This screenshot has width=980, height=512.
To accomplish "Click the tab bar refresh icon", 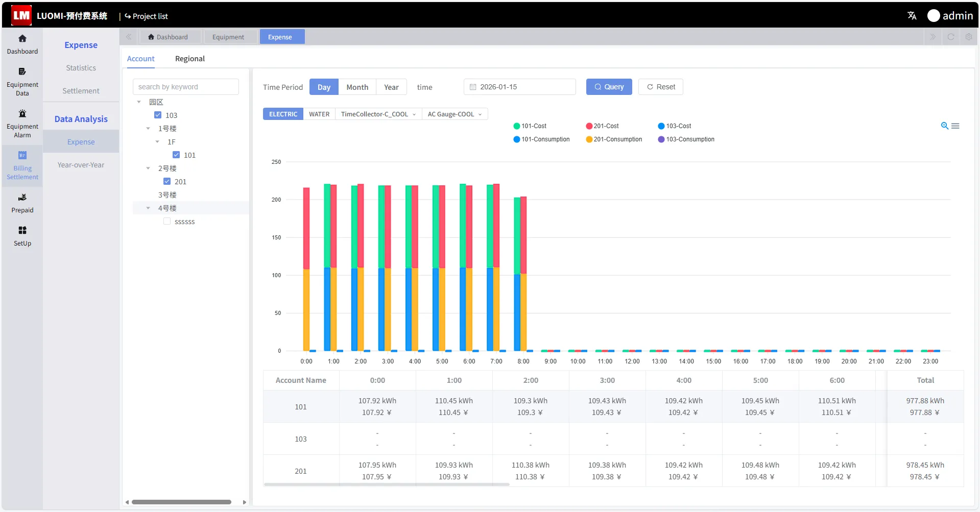I will coord(950,37).
